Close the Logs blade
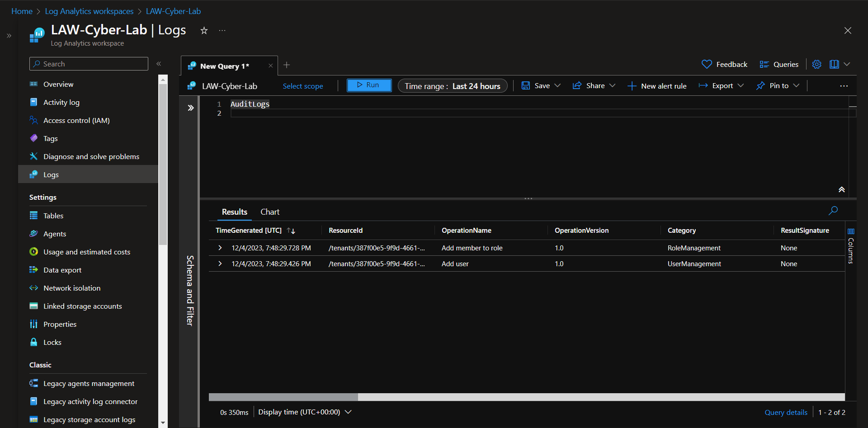868x428 pixels. click(848, 30)
